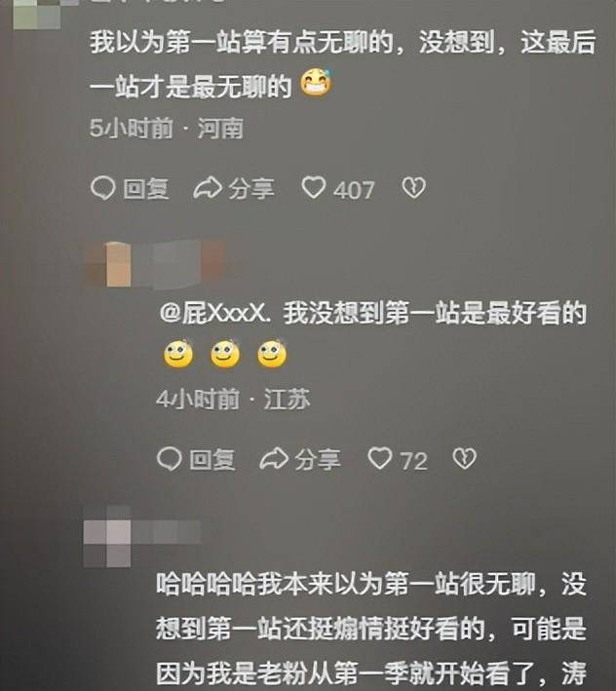Tap the grinning sweat emoji in first comment
The image size is (616, 691).
(x=316, y=83)
